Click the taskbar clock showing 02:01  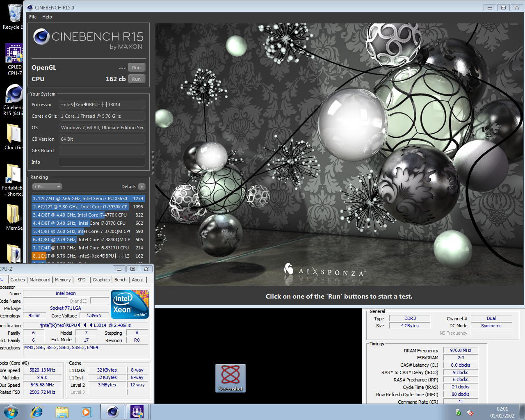502,412
